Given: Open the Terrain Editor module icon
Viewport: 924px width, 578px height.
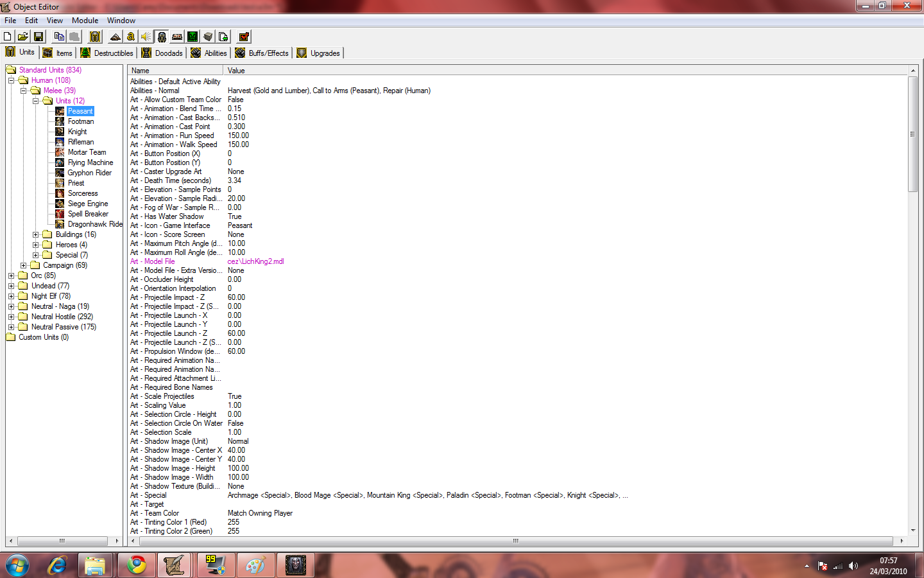Looking at the screenshot, I should pos(116,37).
